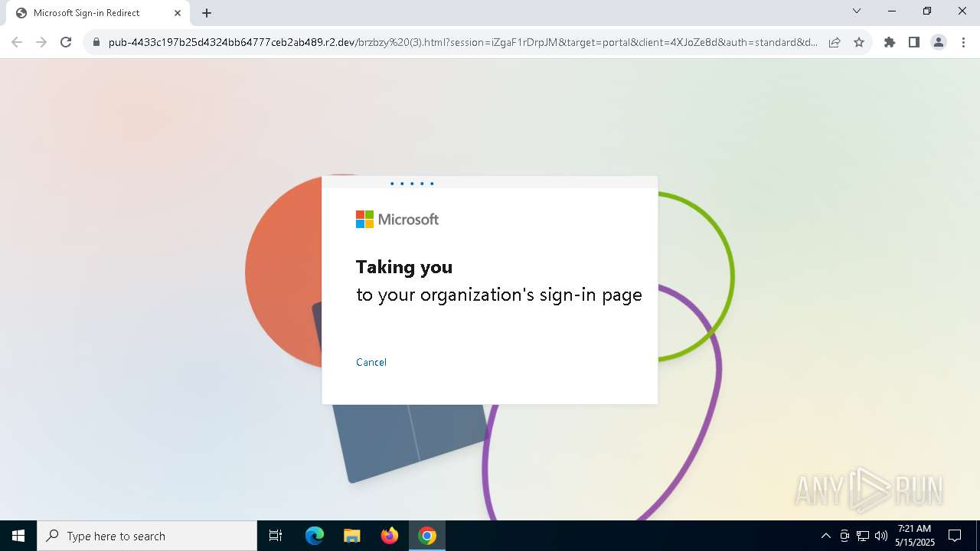This screenshot has width=980, height=551.
Task: Open File Explorer from the taskbar
Action: pyautogui.click(x=352, y=536)
